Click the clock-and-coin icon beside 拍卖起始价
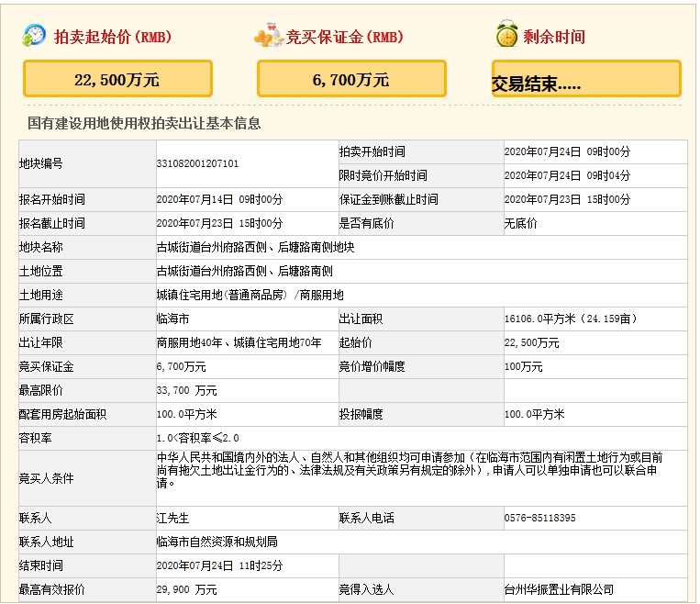The width and height of the screenshot is (700, 604). 33,35
